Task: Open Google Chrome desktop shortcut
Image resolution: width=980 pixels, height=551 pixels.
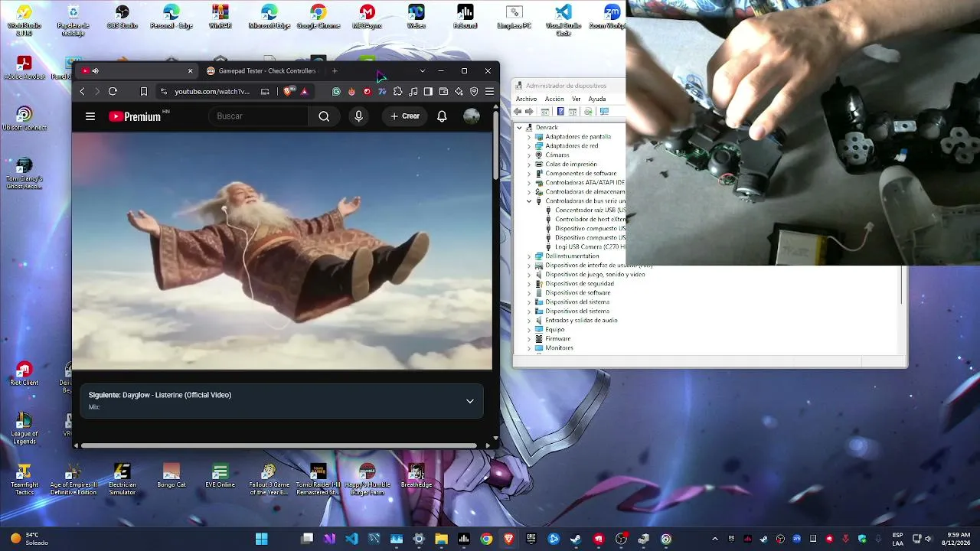Action: pyautogui.click(x=318, y=17)
